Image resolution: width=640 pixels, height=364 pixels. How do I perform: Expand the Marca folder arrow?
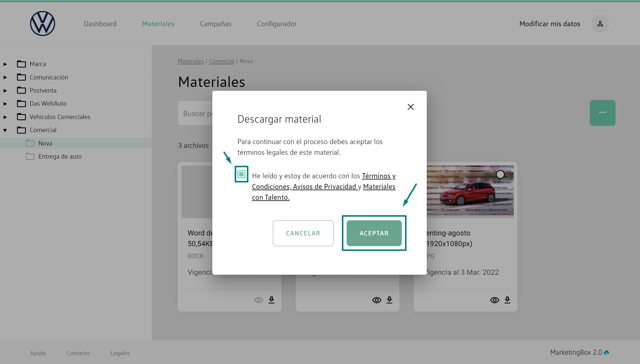[5, 64]
